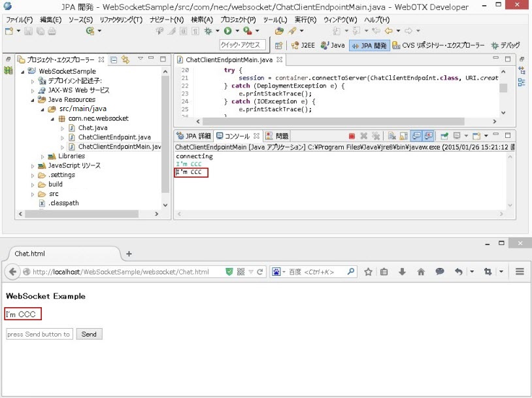Open the Run button dropdown arrow
This screenshot has height=398, width=532.
[x=237, y=31]
